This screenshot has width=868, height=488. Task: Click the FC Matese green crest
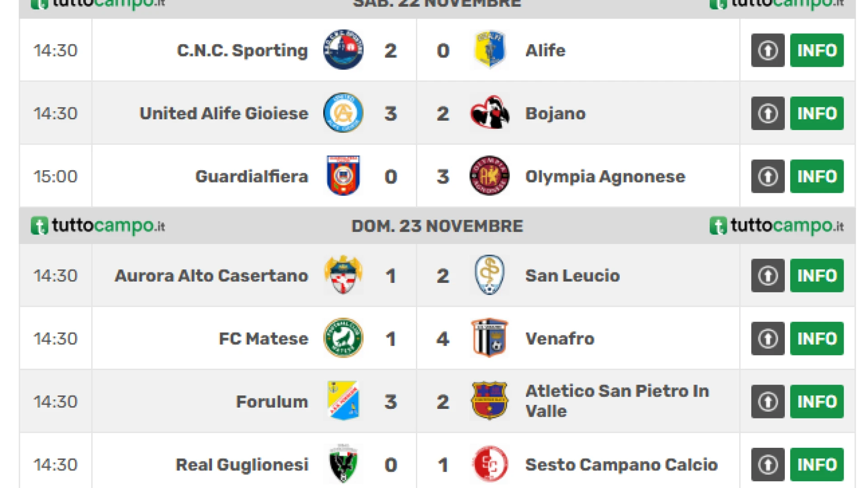pos(343,338)
